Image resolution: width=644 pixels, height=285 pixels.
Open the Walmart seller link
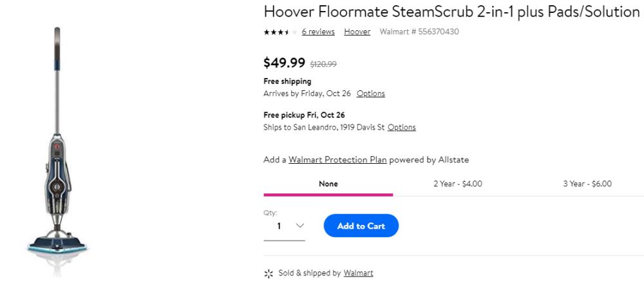(x=358, y=273)
